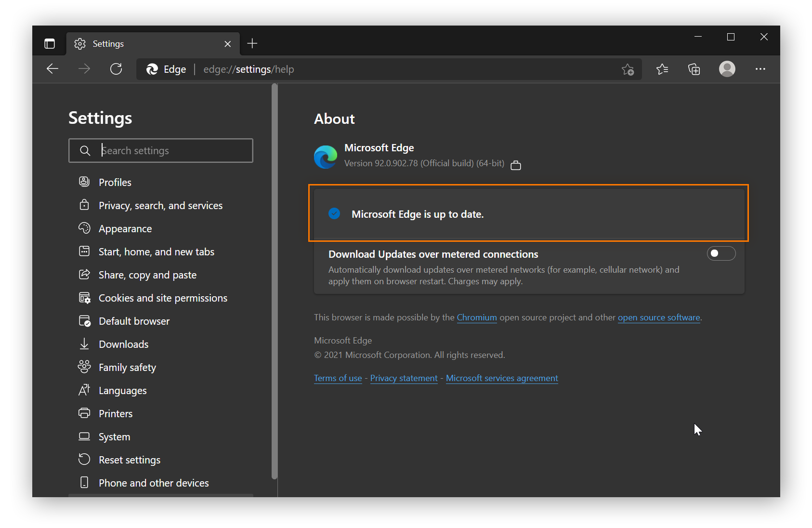
Task: Open the Terms of use link
Action: [337, 378]
